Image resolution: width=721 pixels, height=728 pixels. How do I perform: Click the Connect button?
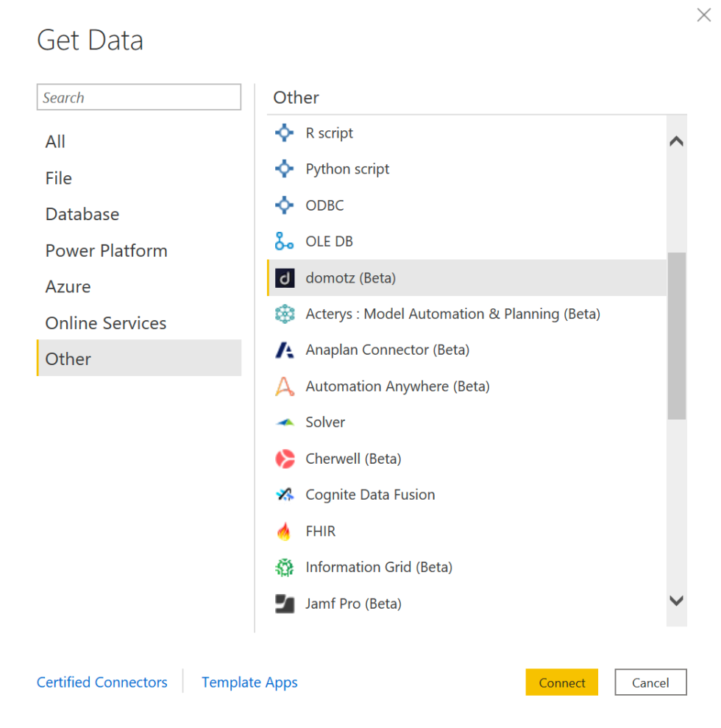[561, 682]
